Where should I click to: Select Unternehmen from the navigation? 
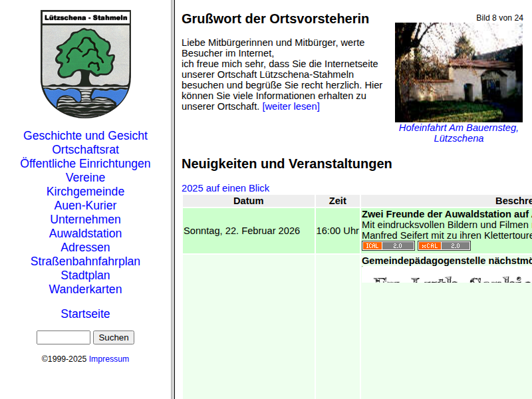(x=85, y=219)
